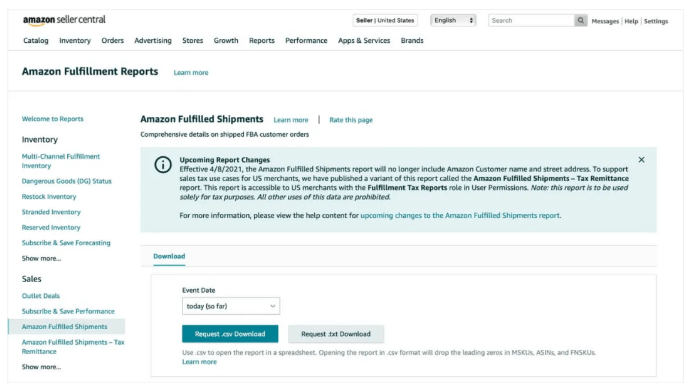
Task: Open the English language dropdown
Action: pos(453,20)
